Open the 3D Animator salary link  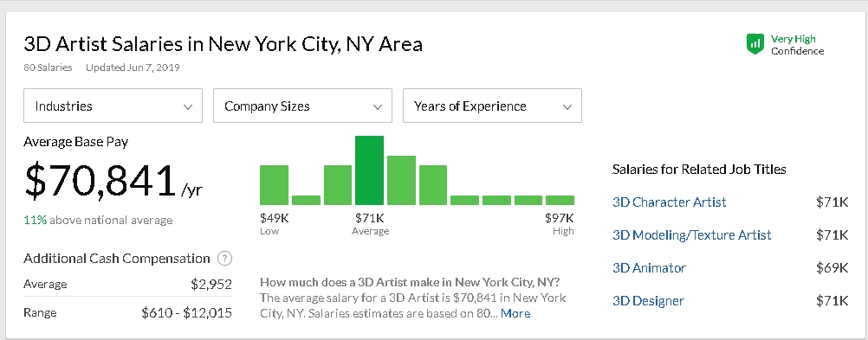click(x=649, y=268)
